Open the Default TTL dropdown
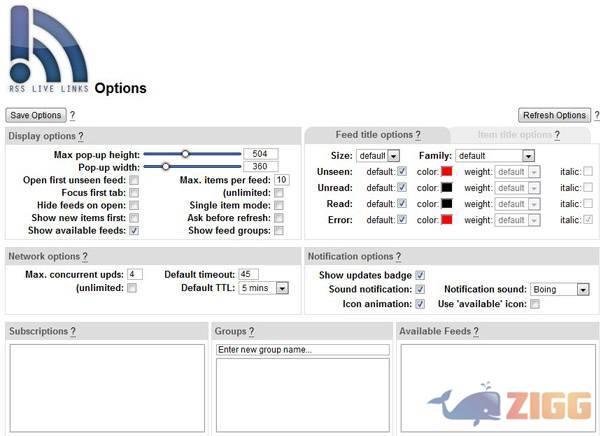This screenshot has width=600, height=436. coord(264,288)
